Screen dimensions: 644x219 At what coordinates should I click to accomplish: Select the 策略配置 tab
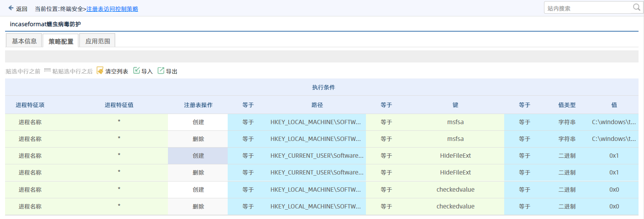coord(61,41)
